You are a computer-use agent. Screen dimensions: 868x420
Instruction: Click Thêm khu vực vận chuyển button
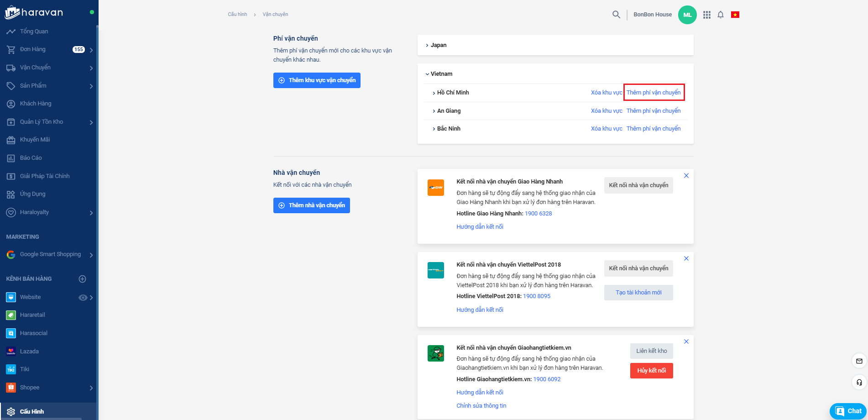click(x=317, y=80)
